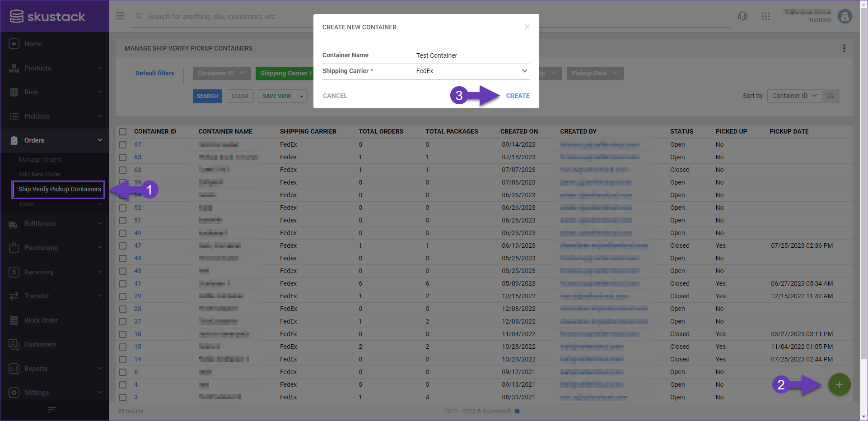
Task: Open the user avatar profile
Action: (845, 16)
